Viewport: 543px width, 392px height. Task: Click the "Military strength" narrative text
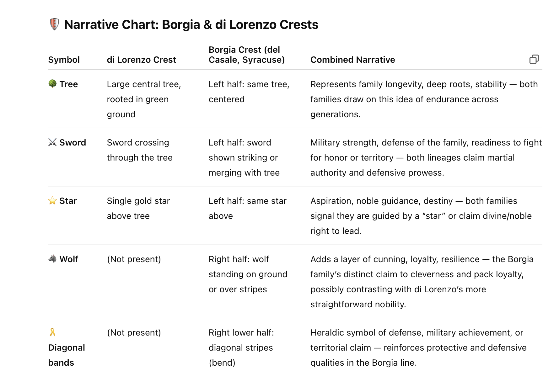click(425, 157)
